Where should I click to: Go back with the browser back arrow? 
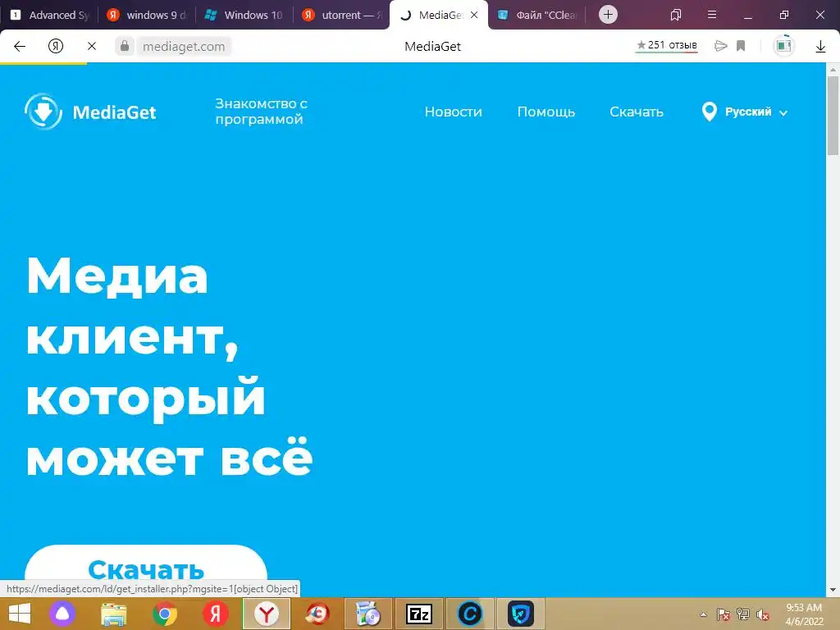point(20,46)
